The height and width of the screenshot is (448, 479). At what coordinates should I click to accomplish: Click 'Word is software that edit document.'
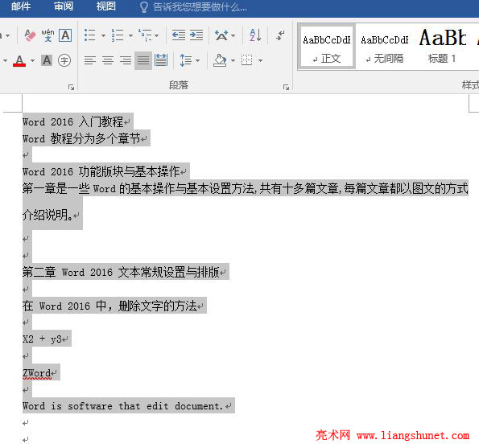[122, 406]
